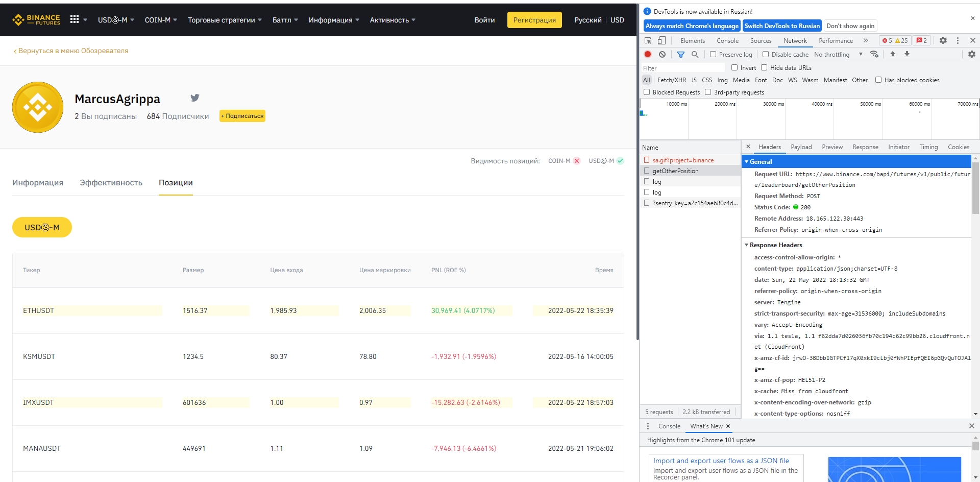The image size is (980, 482).
Task: Click the info icon in the language infobar
Action: (x=647, y=11)
